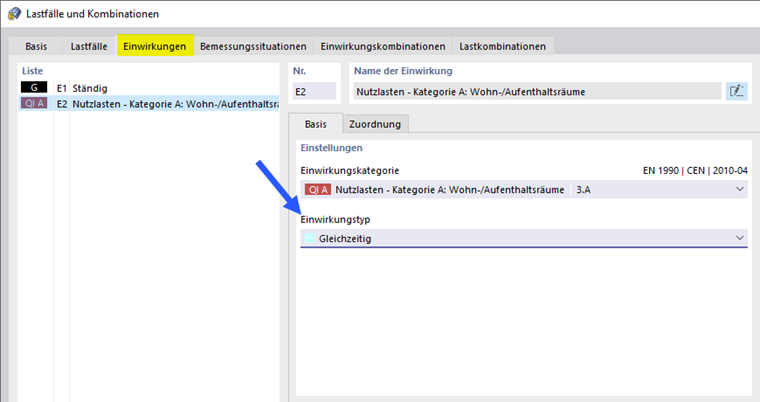760x402 pixels.
Task: Click the Liste panel heading
Action: pyautogui.click(x=32, y=71)
